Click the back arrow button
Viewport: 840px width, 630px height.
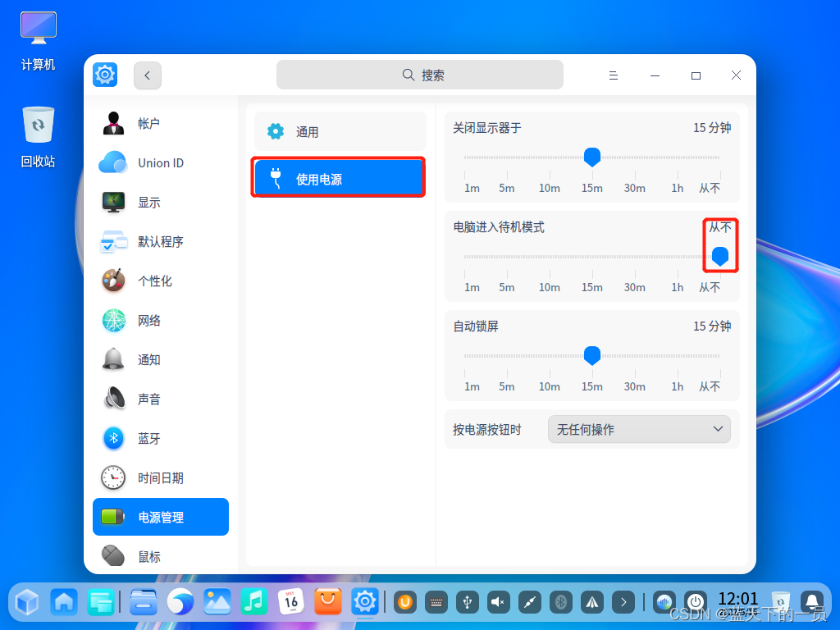148,75
